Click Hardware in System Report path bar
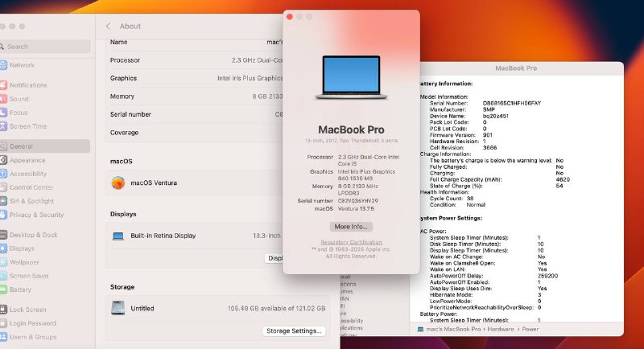Viewport: 644px width, 349px height. (500, 329)
